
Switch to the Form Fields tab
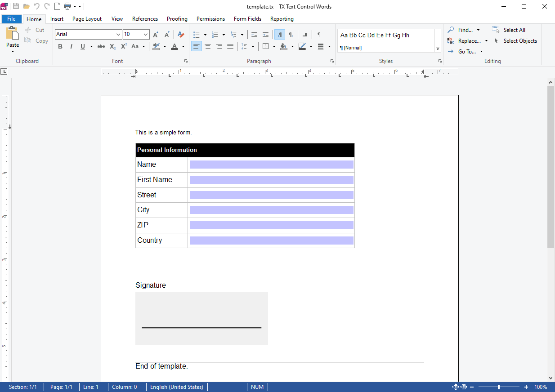click(247, 19)
